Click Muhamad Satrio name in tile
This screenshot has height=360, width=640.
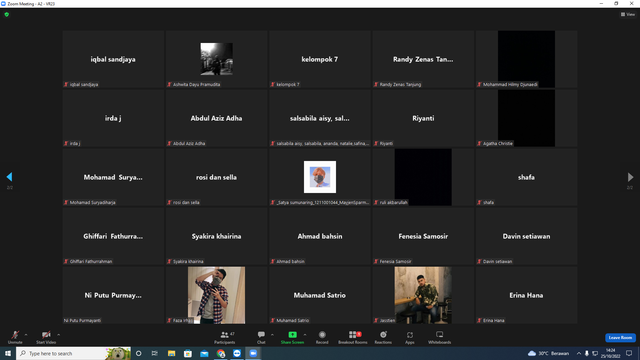pos(320,295)
